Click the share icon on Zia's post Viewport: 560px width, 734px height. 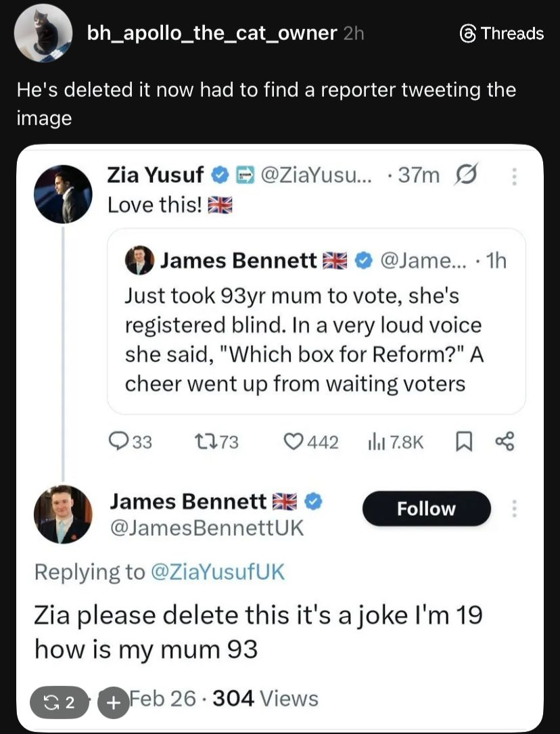tap(505, 442)
